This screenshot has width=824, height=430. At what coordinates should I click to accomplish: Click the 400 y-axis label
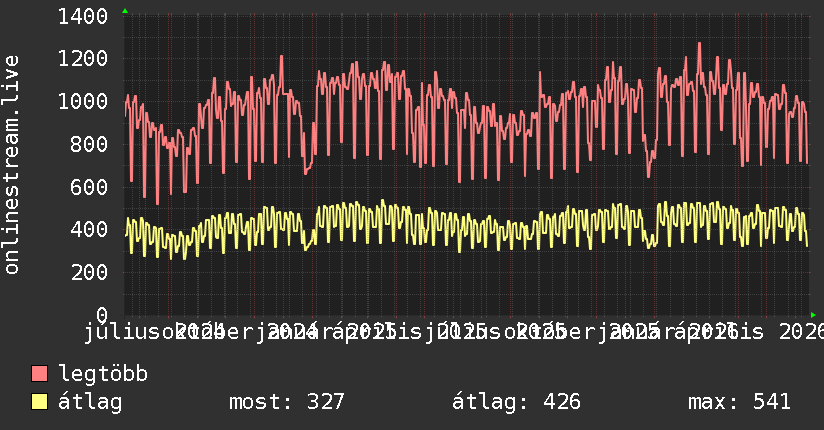pos(89,230)
